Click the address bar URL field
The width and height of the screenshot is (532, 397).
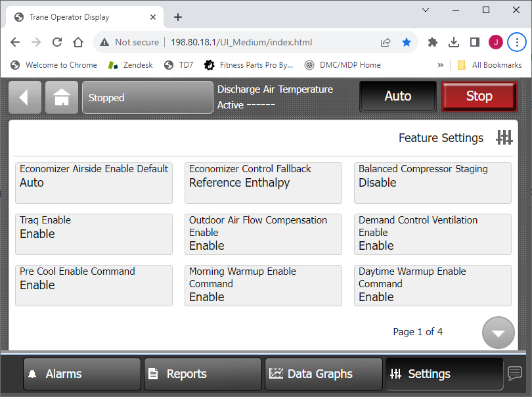pos(241,43)
